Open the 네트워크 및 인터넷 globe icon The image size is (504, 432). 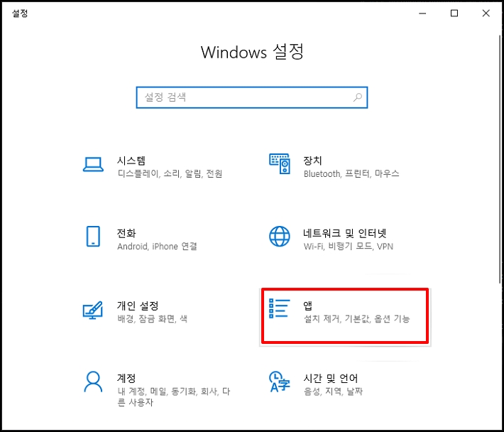pyautogui.click(x=280, y=237)
